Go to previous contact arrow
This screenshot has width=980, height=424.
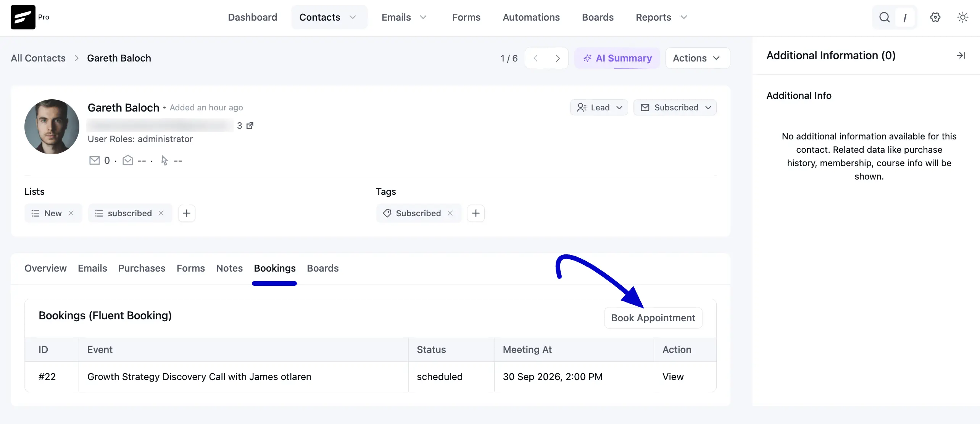536,58
